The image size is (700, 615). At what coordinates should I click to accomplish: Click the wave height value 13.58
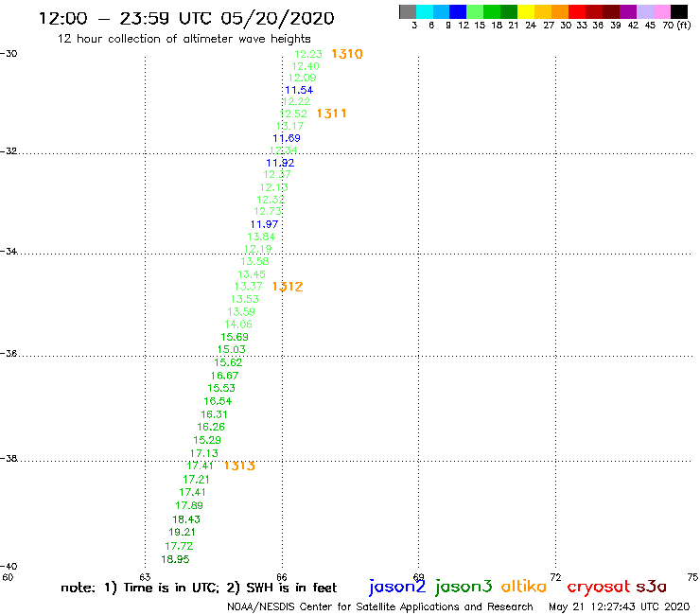point(254,261)
